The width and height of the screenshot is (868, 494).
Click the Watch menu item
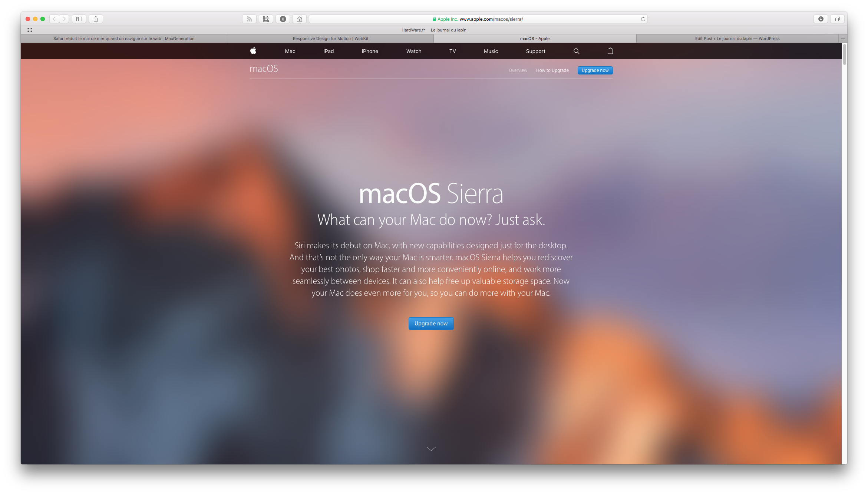pyautogui.click(x=413, y=51)
